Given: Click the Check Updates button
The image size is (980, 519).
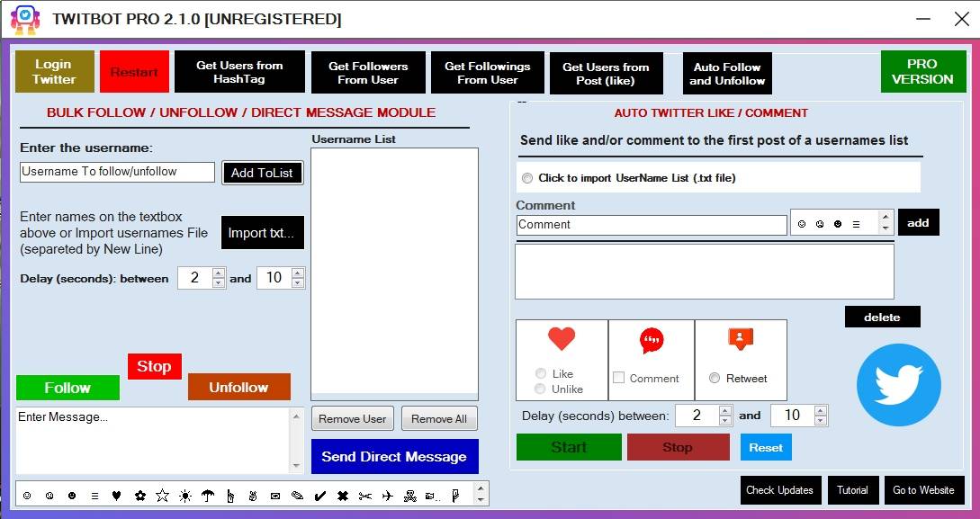Looking at the screenshot, I should click(x=779, y=489).
